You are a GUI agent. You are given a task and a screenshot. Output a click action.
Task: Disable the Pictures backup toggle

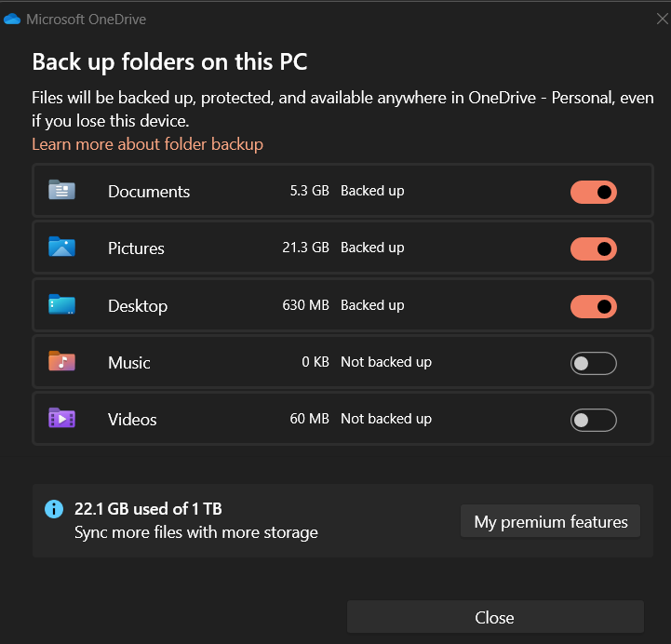(x=593, y=249)
